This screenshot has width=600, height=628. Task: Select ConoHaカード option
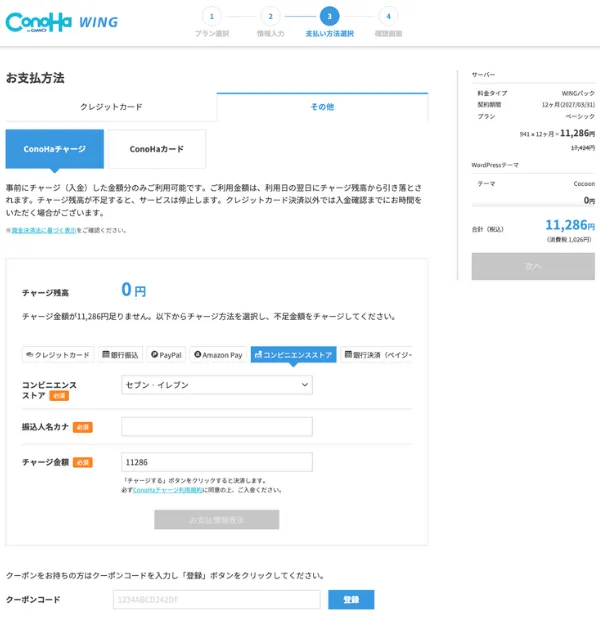pos(156,149)
